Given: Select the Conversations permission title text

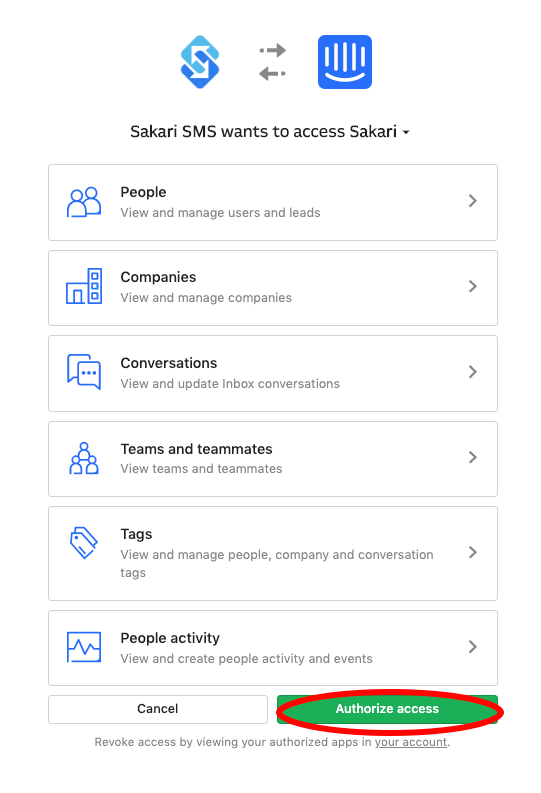Looking at the screenshot, I should (x=169, y=363).
